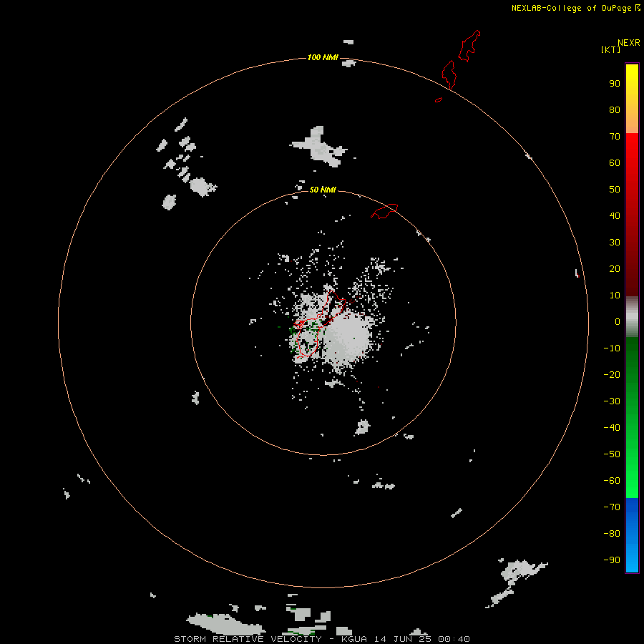
Task: Click the large gray echo between the two range rings
Action: (x=319, y=147)
